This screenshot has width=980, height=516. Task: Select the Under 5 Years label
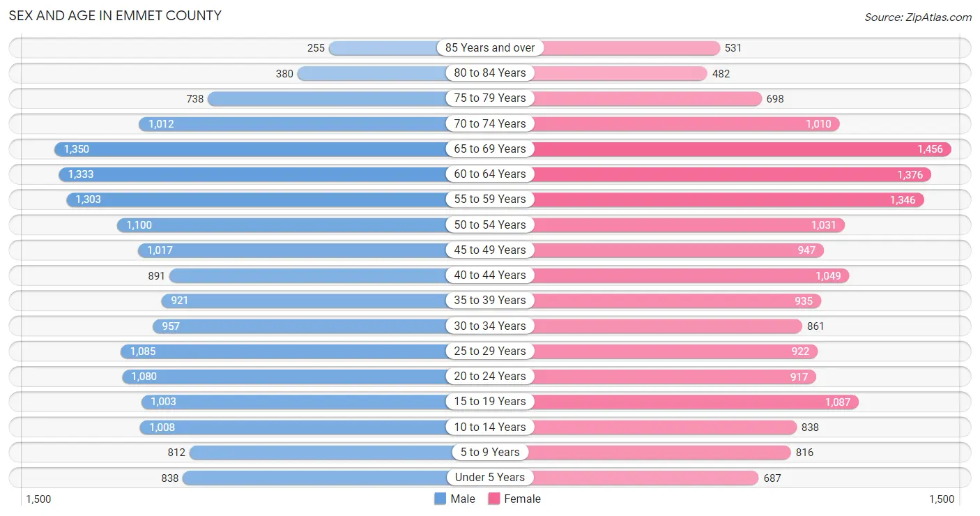pyautogui.click(x=490, y=477)
